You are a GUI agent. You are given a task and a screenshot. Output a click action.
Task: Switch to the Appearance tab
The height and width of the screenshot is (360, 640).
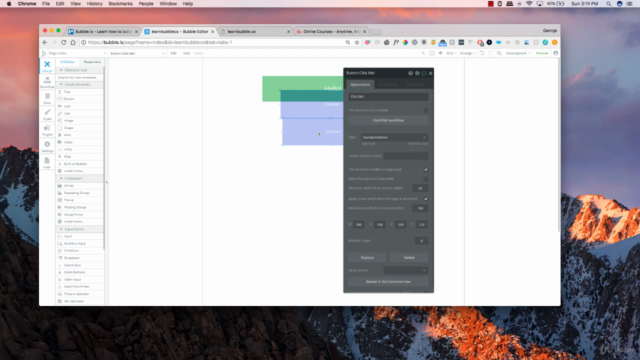click(360, 84)
